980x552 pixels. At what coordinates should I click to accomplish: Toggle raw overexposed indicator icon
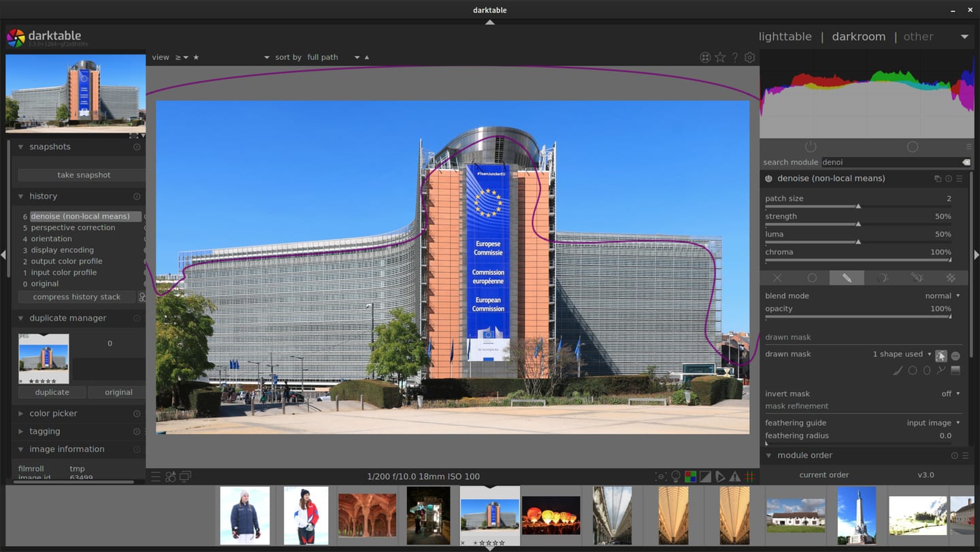point(690,476)
